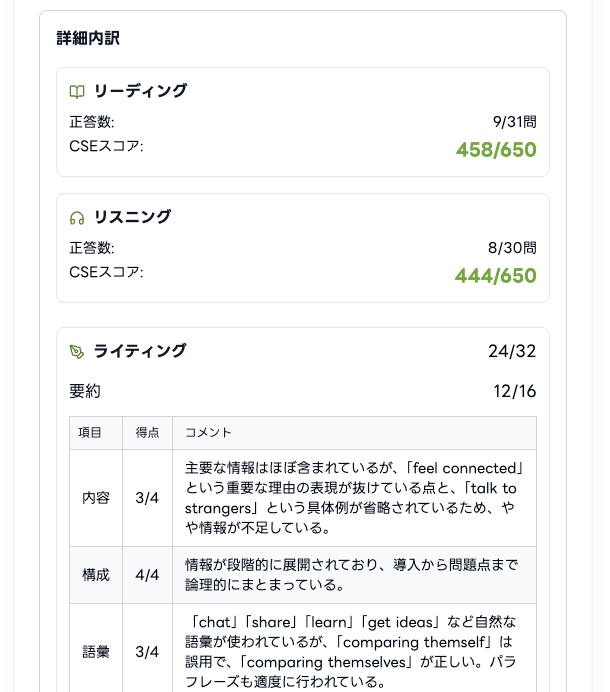Screen dimensions: 610x692
Task: Click the 項目 column header
Action: point(90,433)
